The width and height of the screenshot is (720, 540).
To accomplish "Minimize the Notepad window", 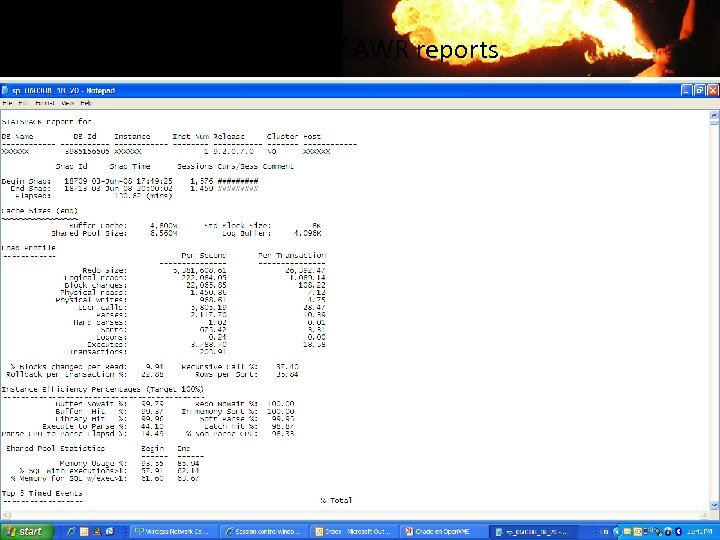I will [686, 90].
